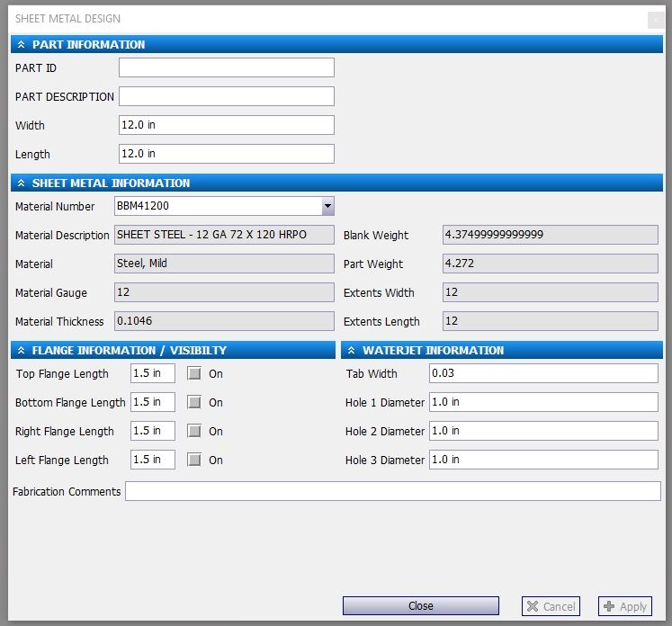Screen dimensions: 672x626
Task: Click the Cancel button
Action: coord(551,606)
